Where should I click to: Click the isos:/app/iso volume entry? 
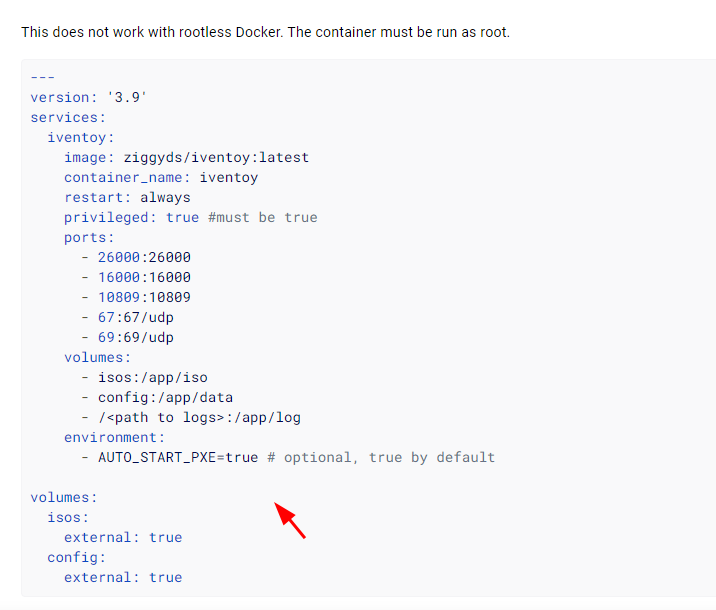click(x=153, y=378)
